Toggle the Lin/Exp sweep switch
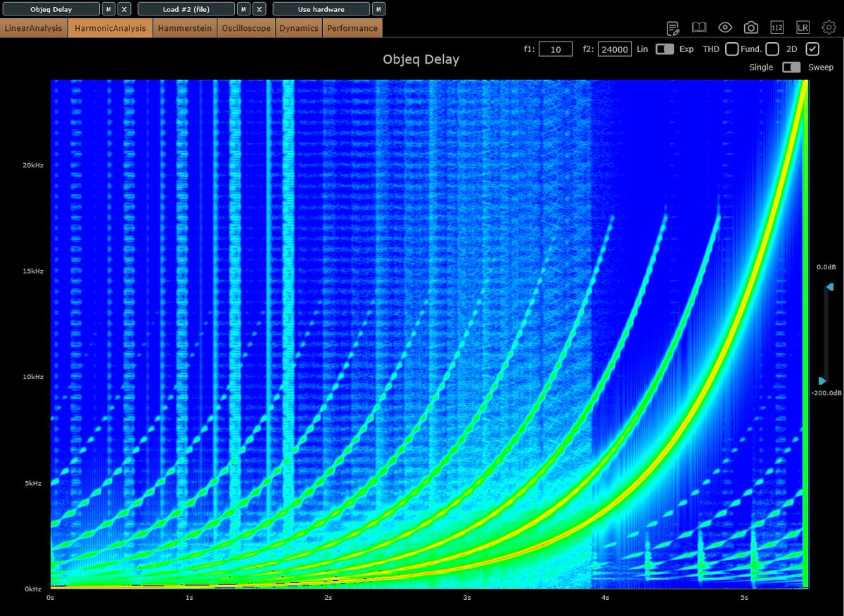 665,49
